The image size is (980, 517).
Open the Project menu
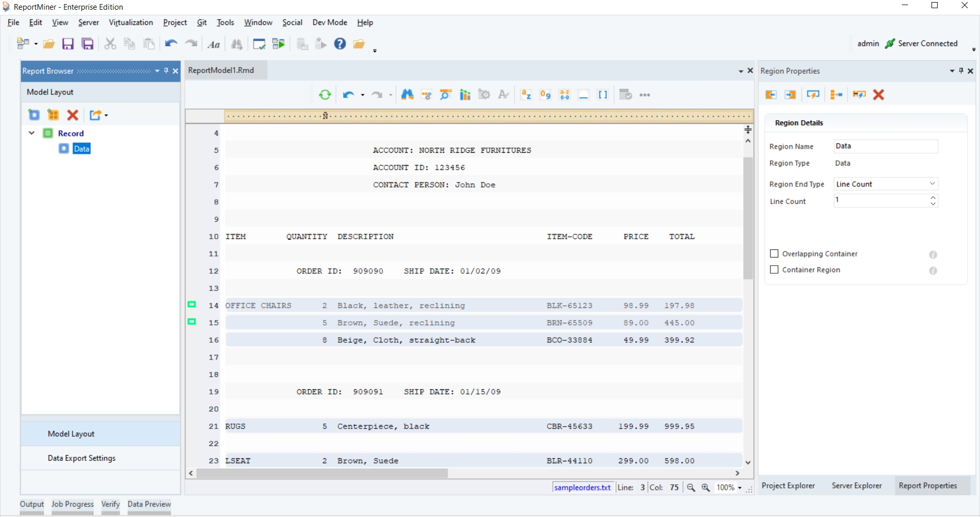175,22
